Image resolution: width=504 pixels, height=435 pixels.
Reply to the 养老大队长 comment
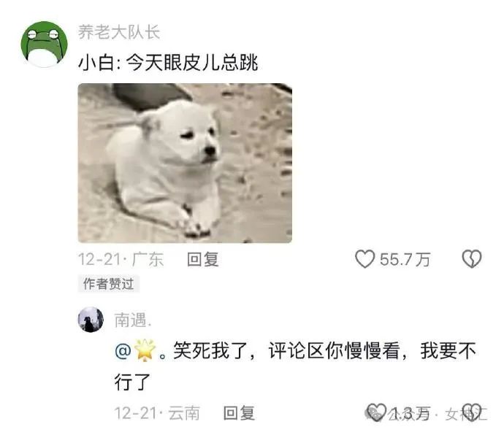point(203,259)
